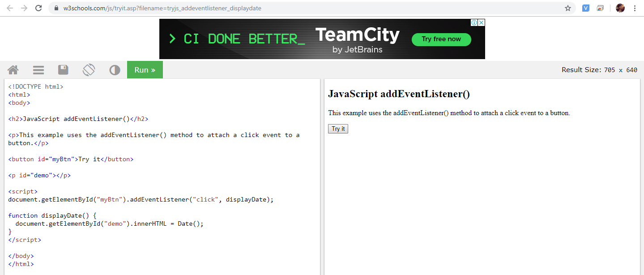Go back in browser
644x275 pixels.
point(10,8)
